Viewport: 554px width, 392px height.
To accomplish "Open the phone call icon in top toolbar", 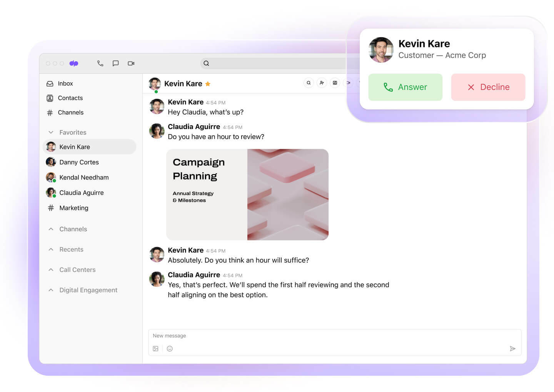I will [x=100, y=63].
